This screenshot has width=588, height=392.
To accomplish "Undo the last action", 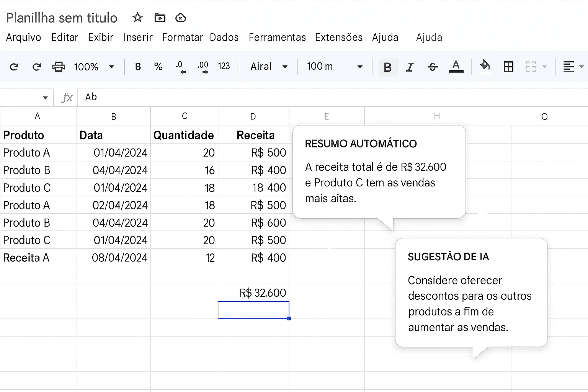I will click(x=14, y=67).
